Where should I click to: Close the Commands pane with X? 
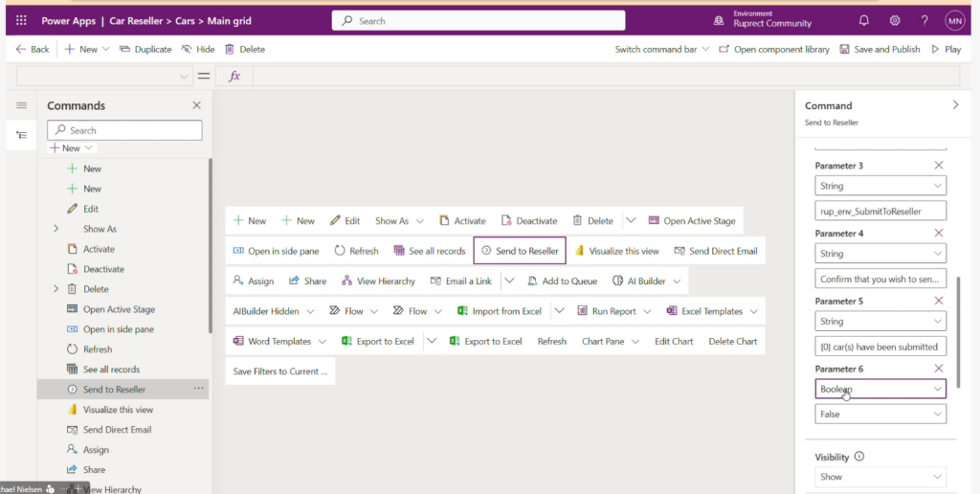pyautogui.click(x=196, y=105)
